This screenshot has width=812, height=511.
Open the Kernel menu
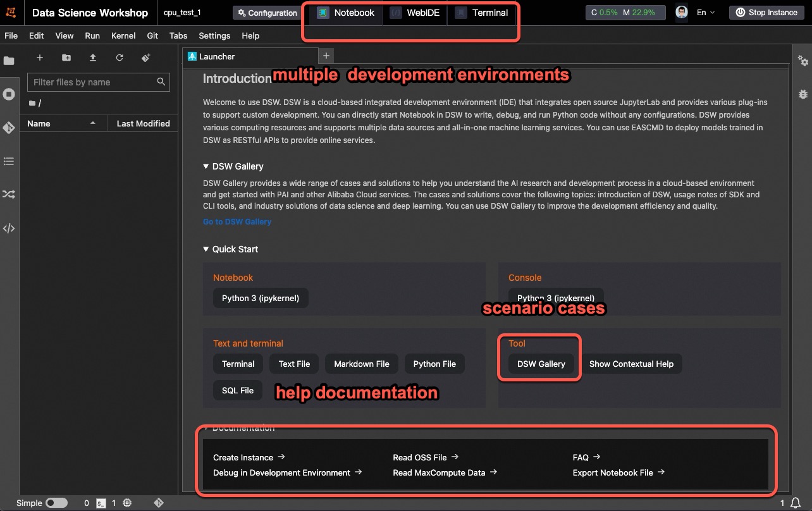tap(123, 35)
